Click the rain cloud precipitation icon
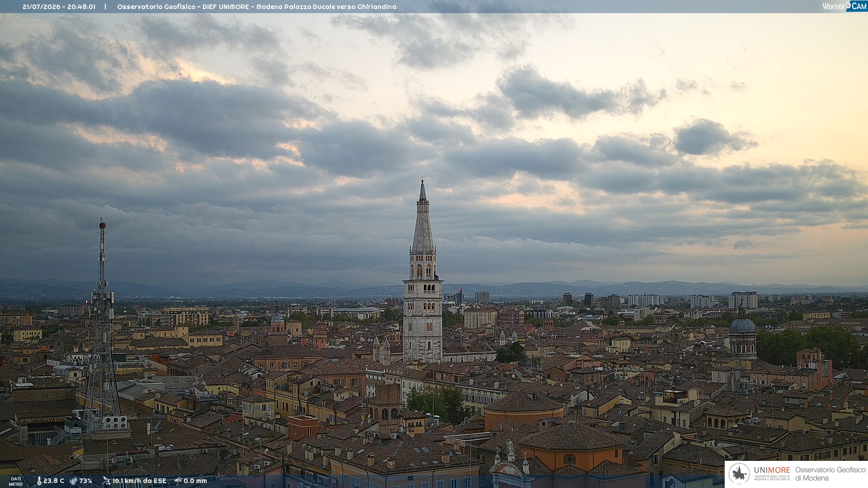Screen dimensions: 868x488 pos(178,481)
